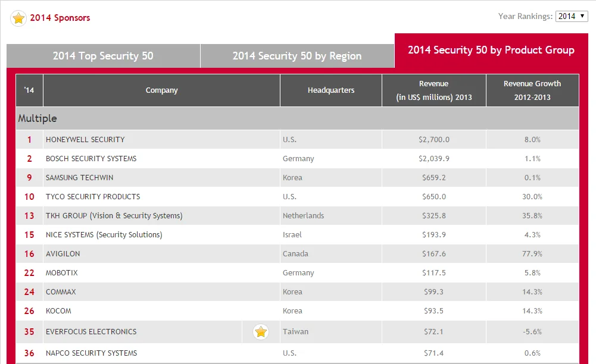This screenshot has height=364, width=596.
Task: Click the star icon beside Everfocus Electronics
Action: click(261, 332)
